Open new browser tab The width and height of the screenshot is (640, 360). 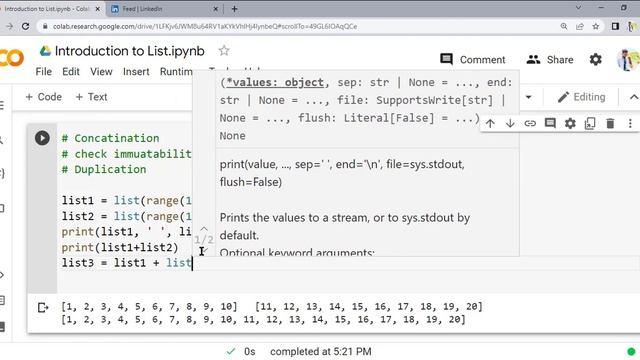click(234, 9)
